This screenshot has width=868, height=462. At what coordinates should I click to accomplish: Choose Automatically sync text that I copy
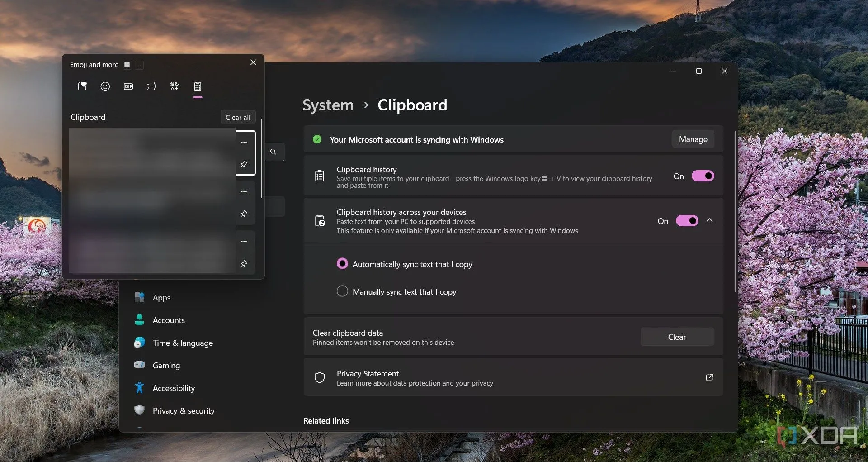pos(343,264)
